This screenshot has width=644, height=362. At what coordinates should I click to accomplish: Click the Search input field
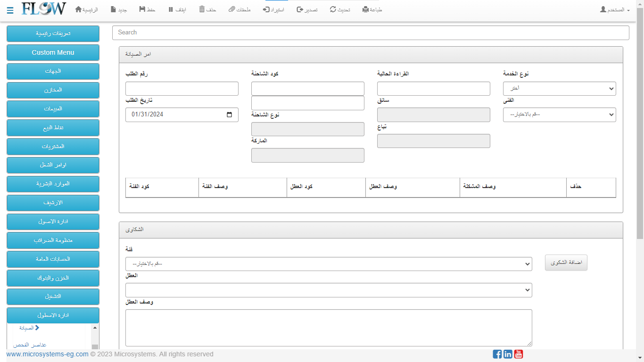(x=370, y=33)
